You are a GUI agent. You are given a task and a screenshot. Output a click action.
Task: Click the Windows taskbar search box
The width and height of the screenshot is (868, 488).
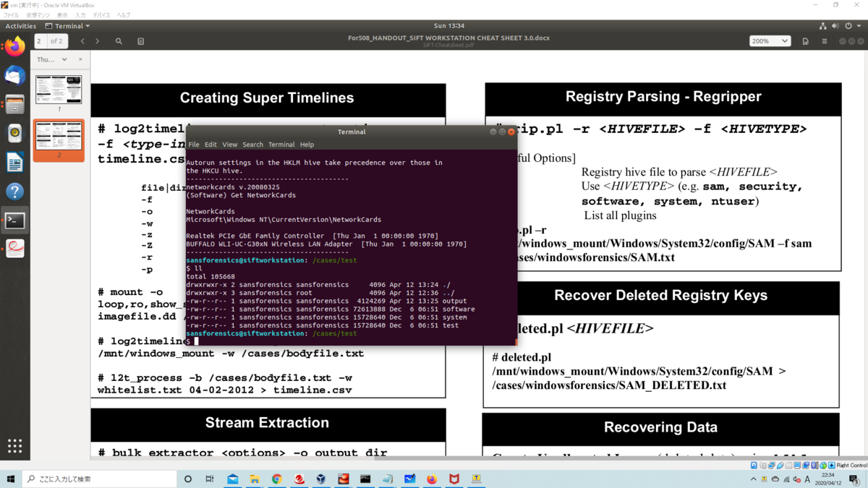99,479
